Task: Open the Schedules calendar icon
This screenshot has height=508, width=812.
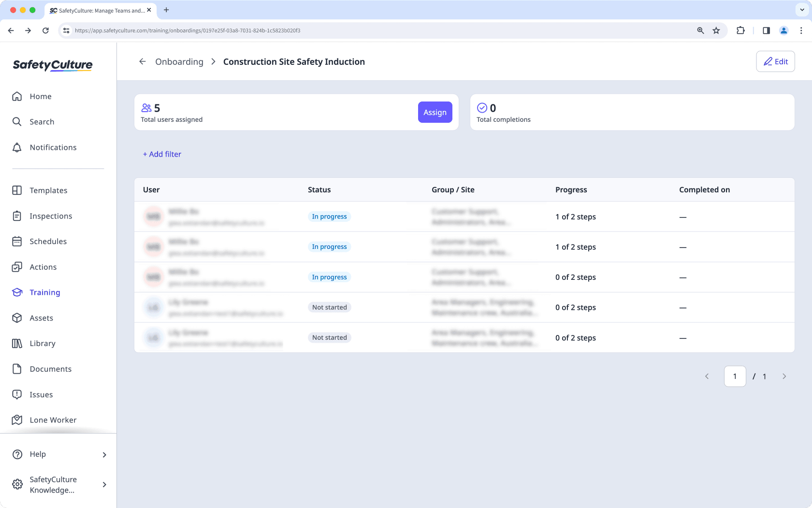Action: (17, 241)
